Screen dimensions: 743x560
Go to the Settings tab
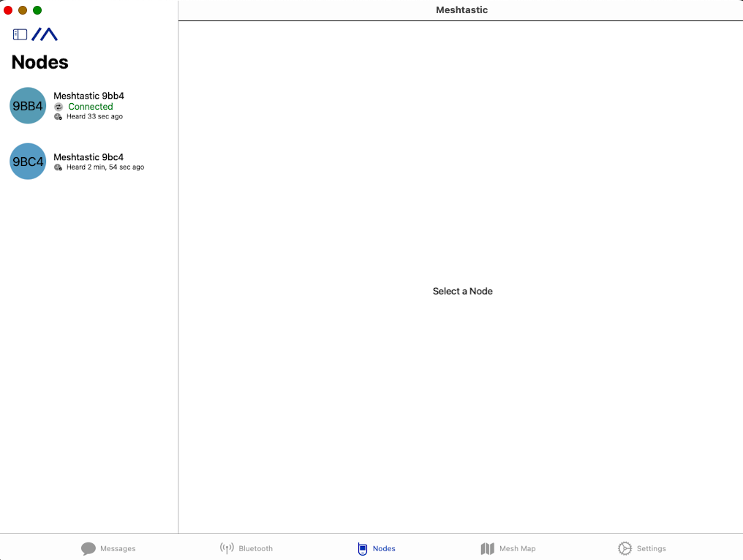tap(642, 548)
